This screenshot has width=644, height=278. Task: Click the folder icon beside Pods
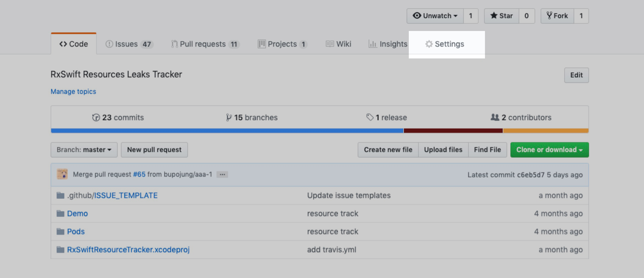click(x=60, y=231)
